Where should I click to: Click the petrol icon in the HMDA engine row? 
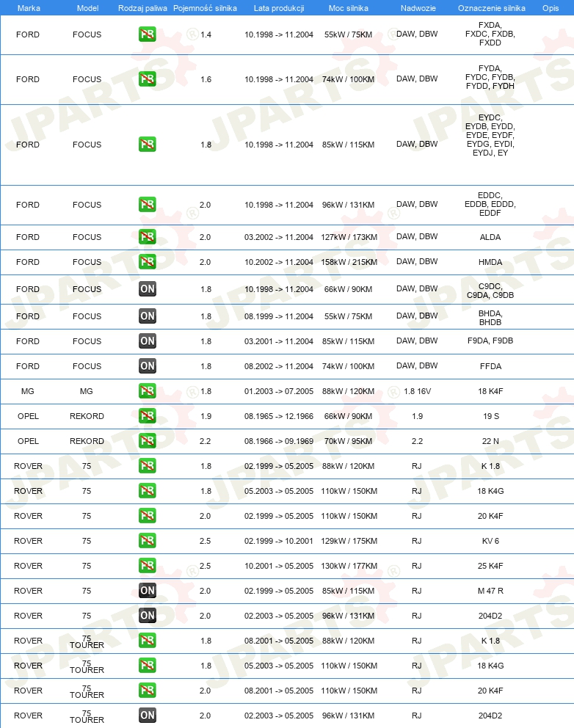(x=148, y=262)
